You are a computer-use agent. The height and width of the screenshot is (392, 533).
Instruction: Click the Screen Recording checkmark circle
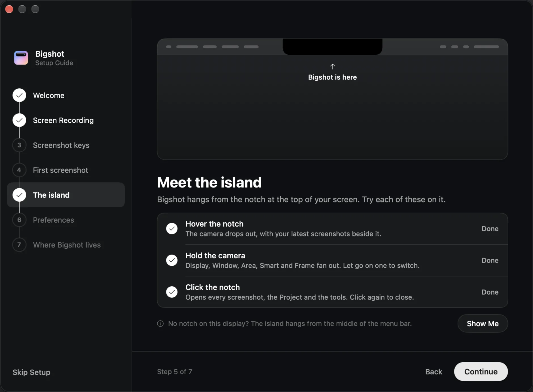(x=19, y=120)
